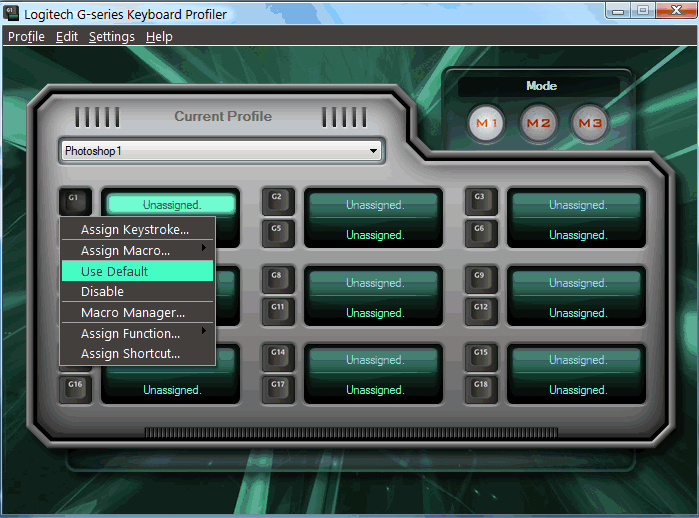The height and width of the screenshot is (518, 699).
Task: Select G17 Unassigned assignment slot
Action: (374, 390)
